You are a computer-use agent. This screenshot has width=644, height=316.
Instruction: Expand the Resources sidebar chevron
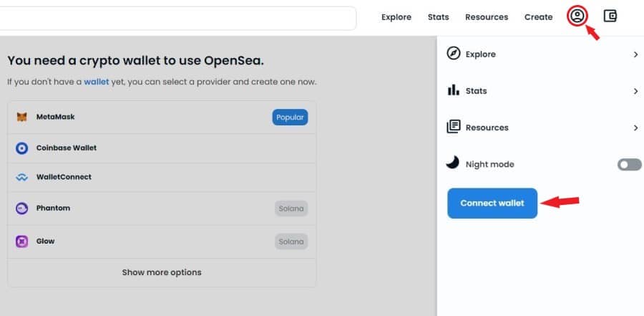click(636, 128)
